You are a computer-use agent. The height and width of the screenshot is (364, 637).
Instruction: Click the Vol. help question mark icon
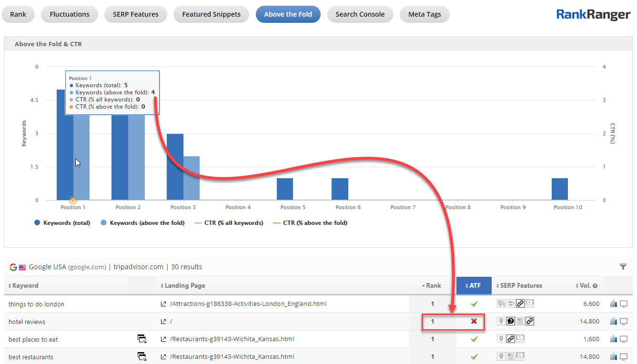(595, 286)
